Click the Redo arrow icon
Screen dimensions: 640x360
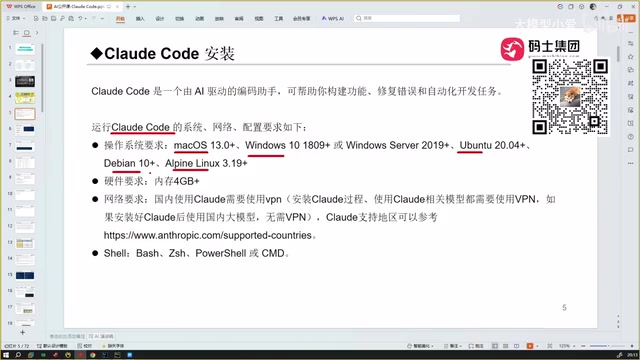[93, 18]
